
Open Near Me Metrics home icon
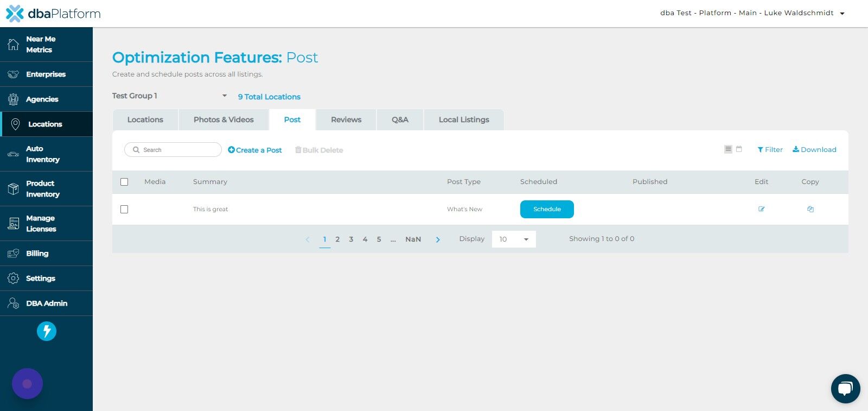(14, 45)
